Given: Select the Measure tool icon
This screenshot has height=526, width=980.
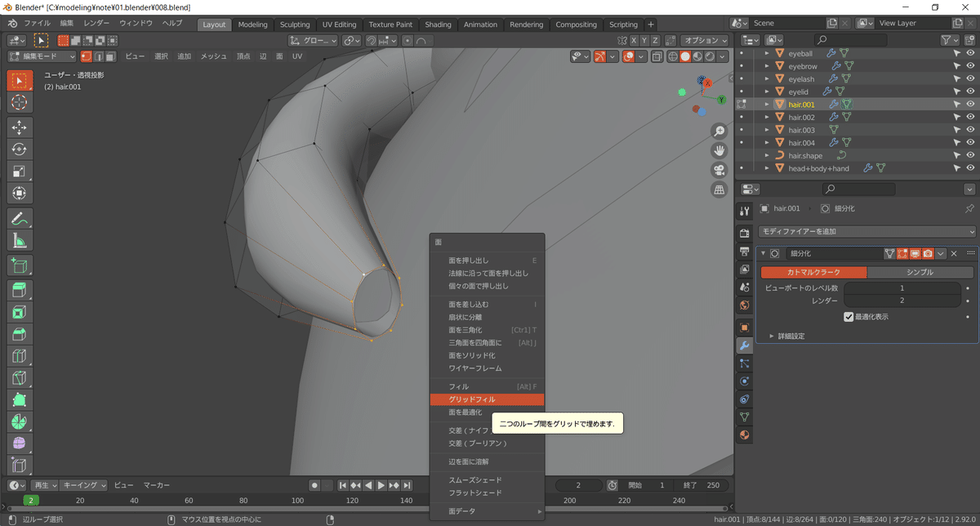Looking at the screenshot, I should 20,241.
